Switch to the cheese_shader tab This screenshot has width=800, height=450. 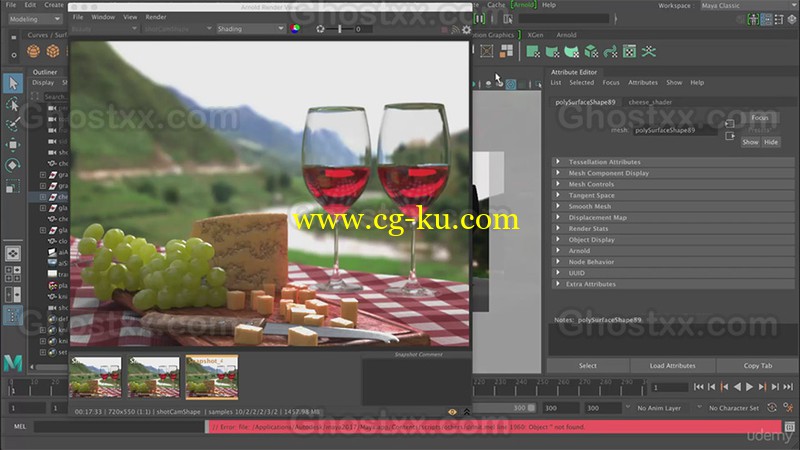point(650,102)
